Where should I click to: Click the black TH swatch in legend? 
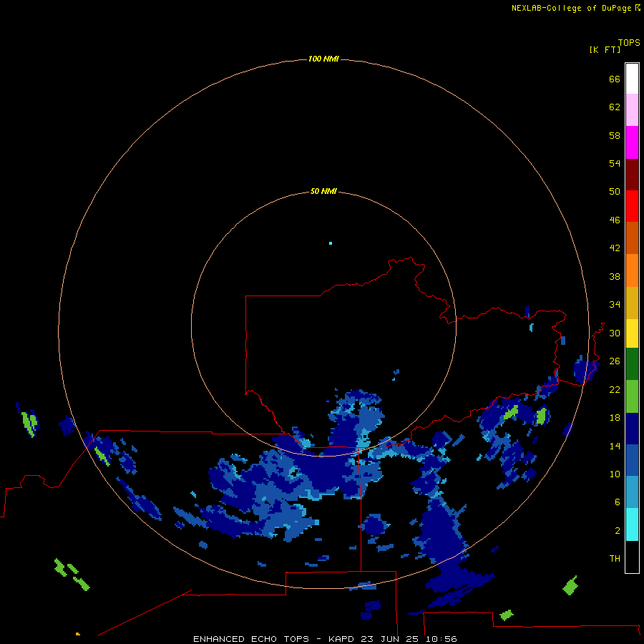tap(632, 557)
